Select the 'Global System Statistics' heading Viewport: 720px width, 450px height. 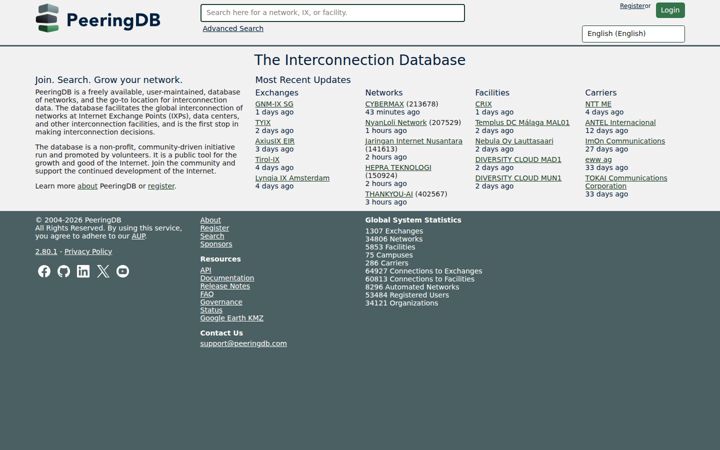point(413,220)
